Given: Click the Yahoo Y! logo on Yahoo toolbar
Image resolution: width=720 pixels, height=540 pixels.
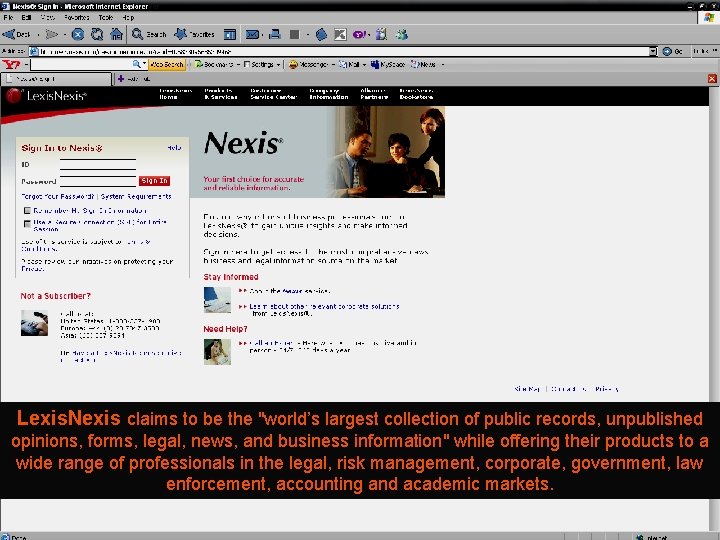Looking at the screenshot, I should [x=11, y=64].
